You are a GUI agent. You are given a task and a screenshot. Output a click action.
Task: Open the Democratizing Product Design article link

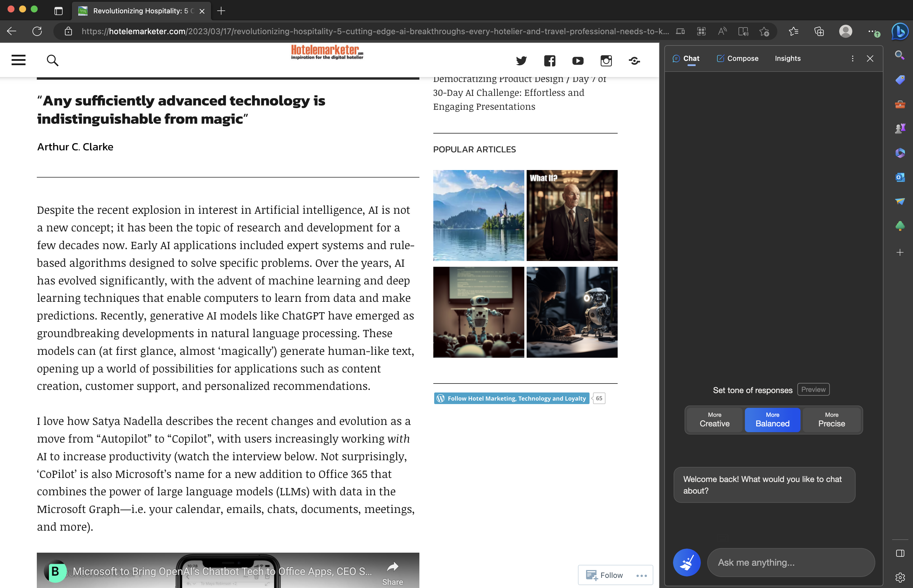point(519,92)
